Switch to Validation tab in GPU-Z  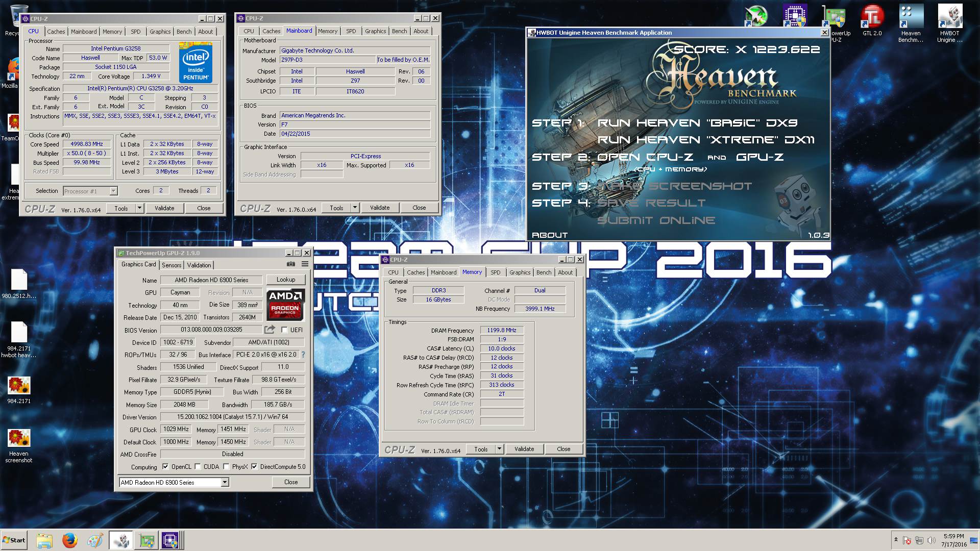[x=199, y=265]
